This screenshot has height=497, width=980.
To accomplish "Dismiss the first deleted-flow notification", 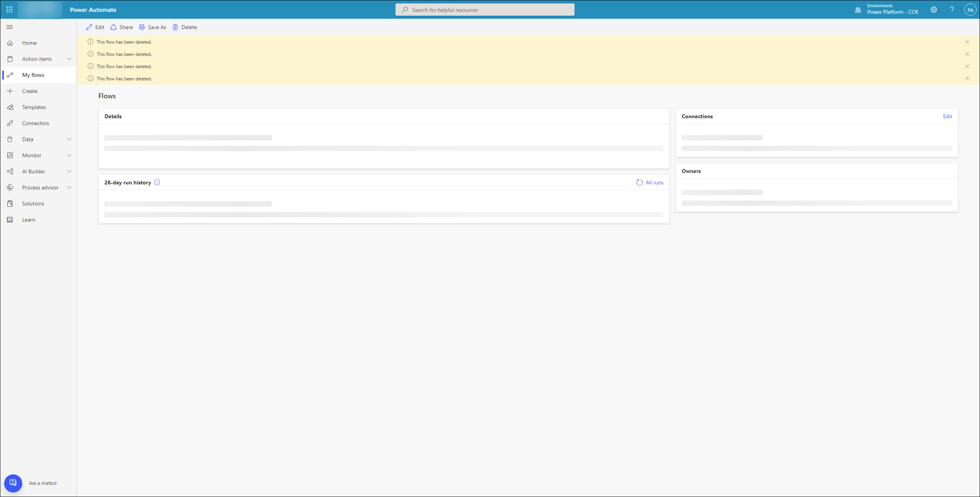I will pyautogui.click(x=967, y=42).
